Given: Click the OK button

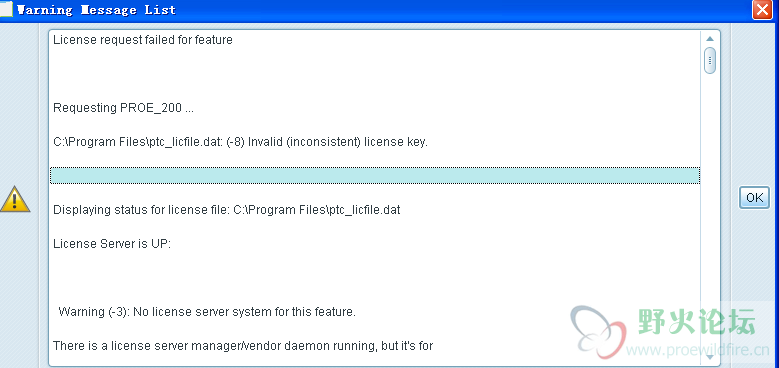Looking at the screenshot, I should pos(754,197).
